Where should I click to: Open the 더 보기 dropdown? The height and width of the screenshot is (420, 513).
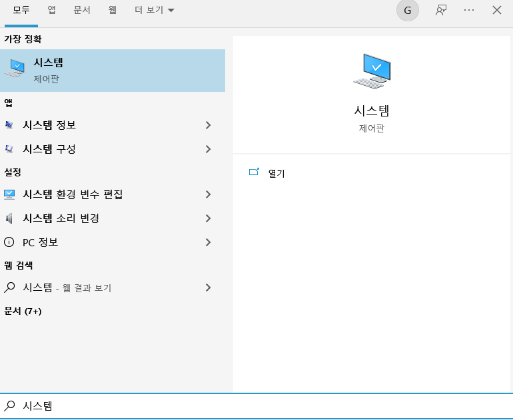pyautogui.click(x=155, y=10)
